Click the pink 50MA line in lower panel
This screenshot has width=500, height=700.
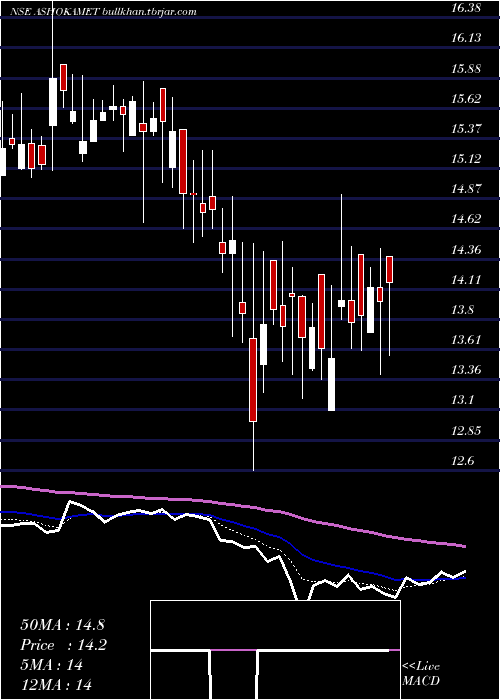point(232,504)
